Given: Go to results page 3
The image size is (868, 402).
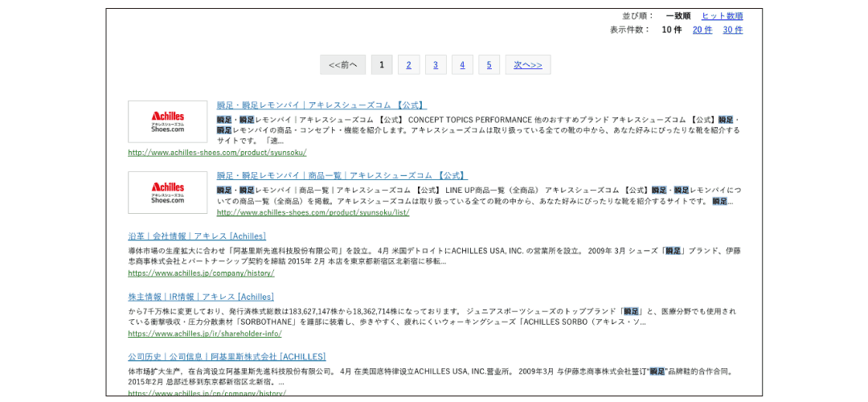Looking at the screenshot, I should pos(436,65).
